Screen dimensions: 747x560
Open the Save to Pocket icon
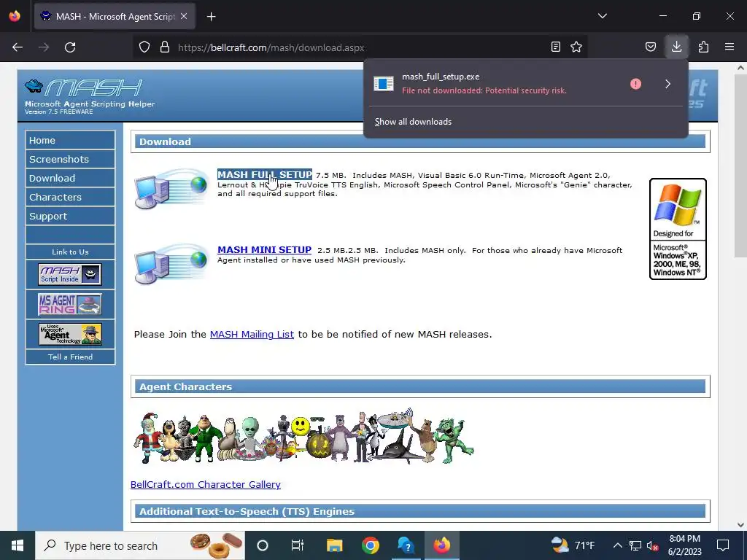(x=651, y=47)
